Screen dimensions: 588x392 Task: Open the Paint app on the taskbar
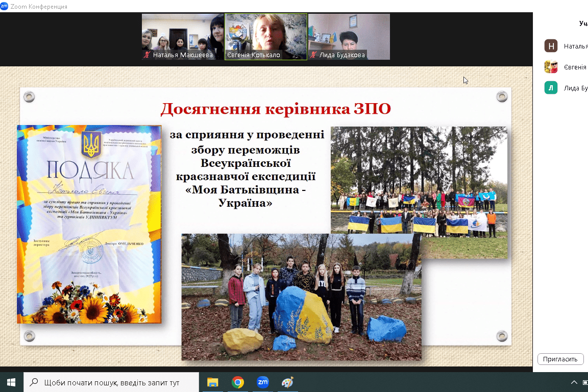(288, 382)
